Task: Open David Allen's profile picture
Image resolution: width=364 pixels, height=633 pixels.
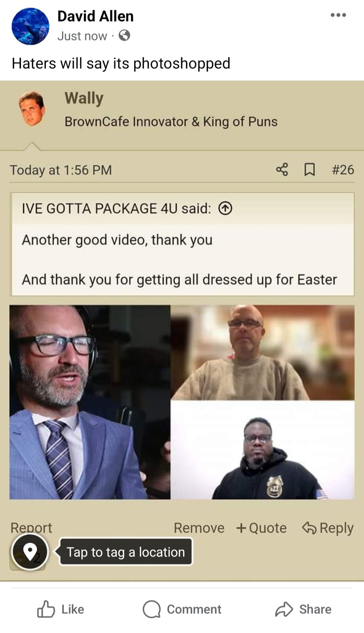Action: [30, 26]
